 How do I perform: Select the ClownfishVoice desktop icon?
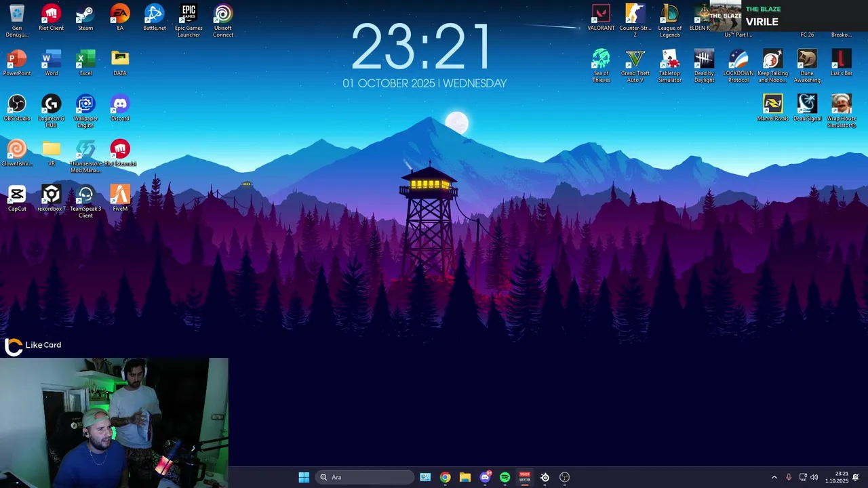pos(17,153)
